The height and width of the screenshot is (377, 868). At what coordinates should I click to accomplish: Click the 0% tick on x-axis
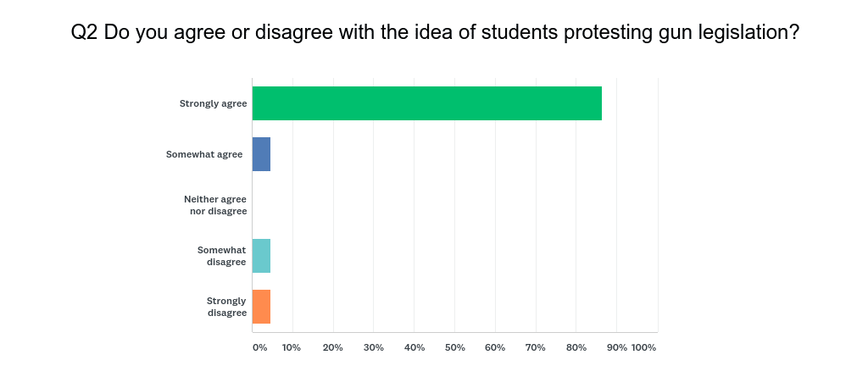pos(259,347)
